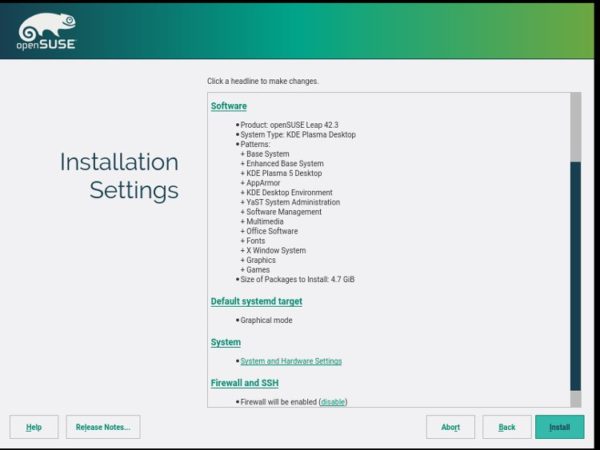The height and width of the screenshot is (450, 600).
Task: Click the firewall disable link
Action: pyautogui.click(x=333, y=402)
